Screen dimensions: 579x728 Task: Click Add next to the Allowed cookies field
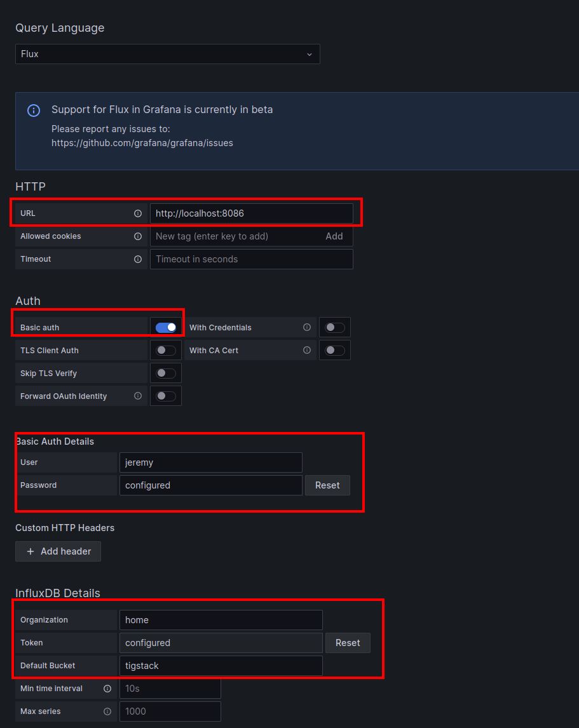[334, 236]
